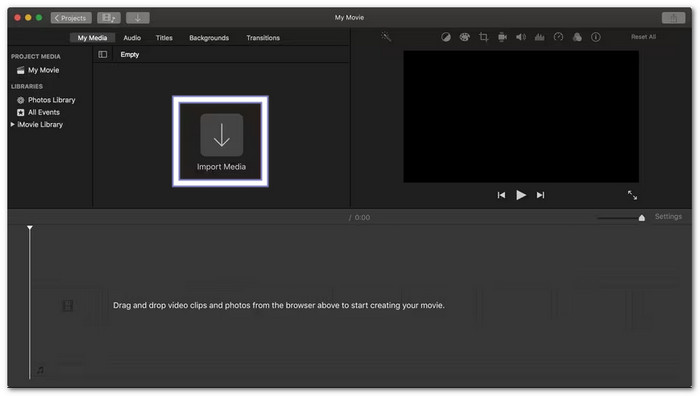Screen dimensions: 700x396
Task: Click the timeline playhead marker
Action: (x=29, y=228)
